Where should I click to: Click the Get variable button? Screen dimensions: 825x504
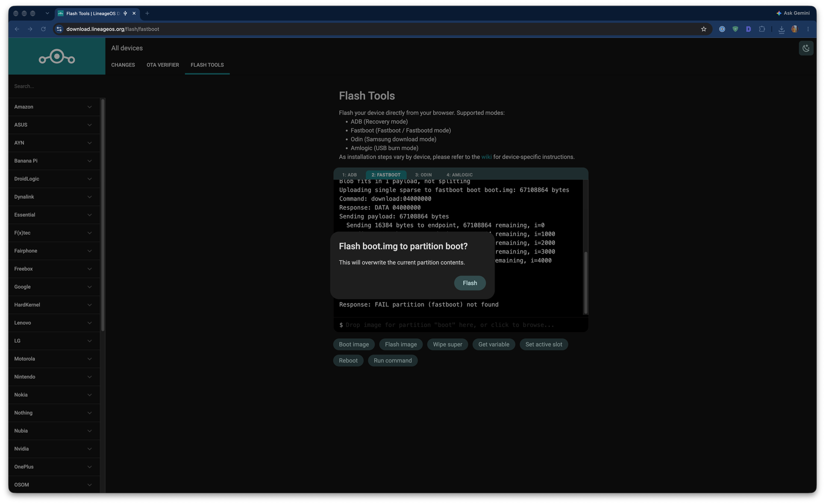494,344
